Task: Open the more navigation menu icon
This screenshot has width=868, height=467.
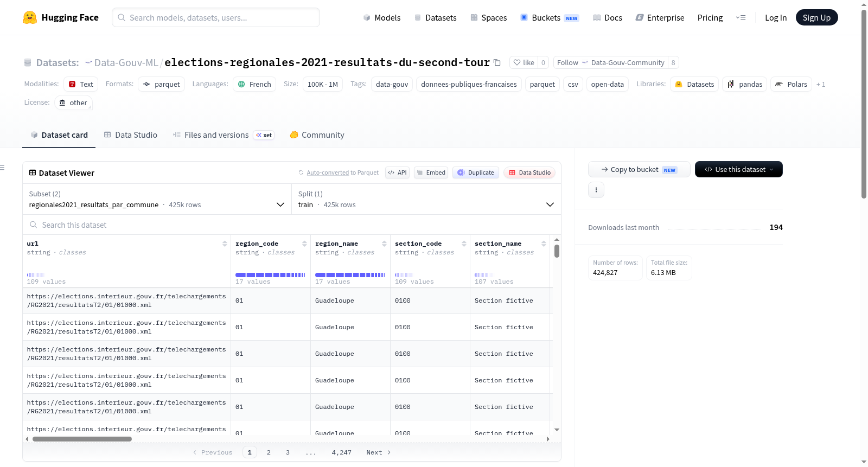Action: pyautogui.click(x=741, y=17)
